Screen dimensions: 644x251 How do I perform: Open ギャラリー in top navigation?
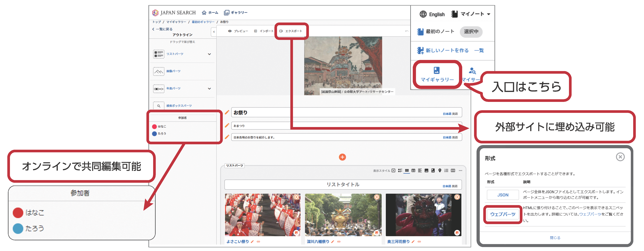click(x=236, y=12)
